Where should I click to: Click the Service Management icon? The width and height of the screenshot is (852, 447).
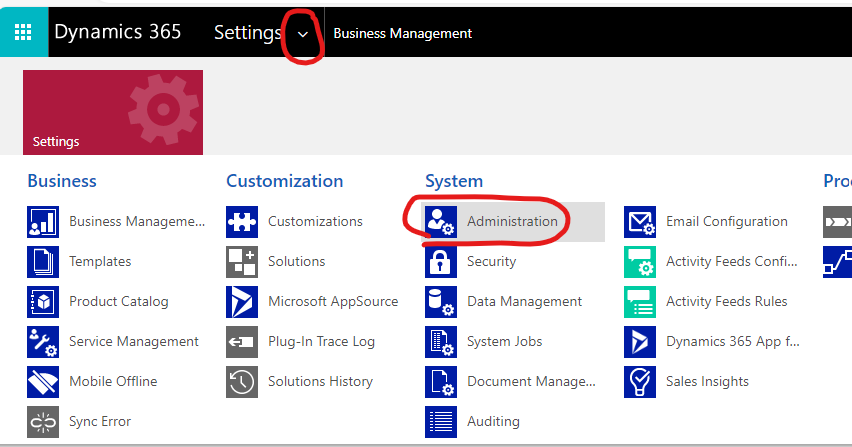tap(43, 342)
